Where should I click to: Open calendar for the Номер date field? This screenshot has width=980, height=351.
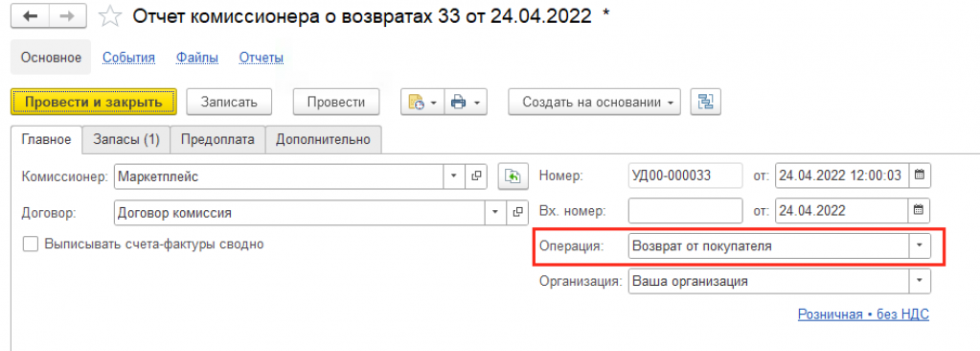[x=919, y=175]
